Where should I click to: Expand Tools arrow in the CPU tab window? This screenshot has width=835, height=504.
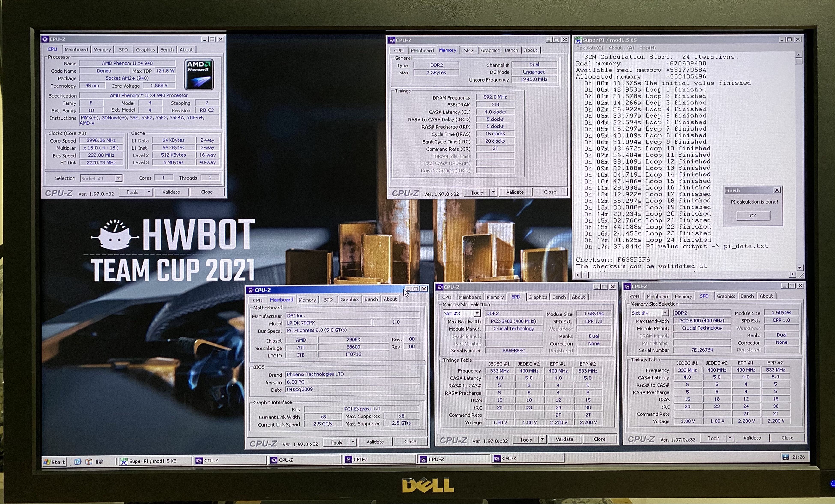(x=149, y=192)
